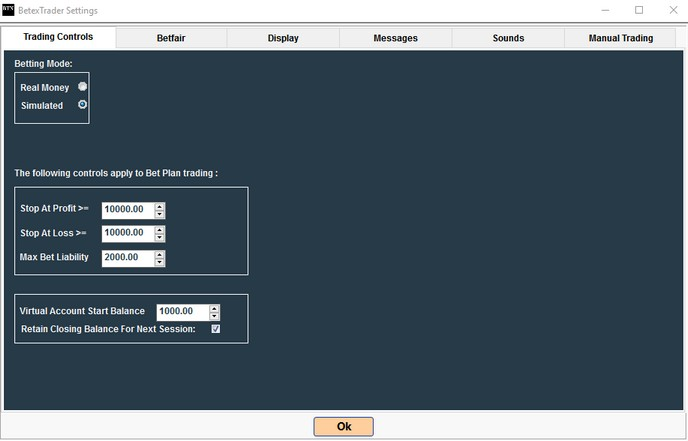688x441 pixels.
Task: Go to the Messages tab
Action: (x=395, y=38)
